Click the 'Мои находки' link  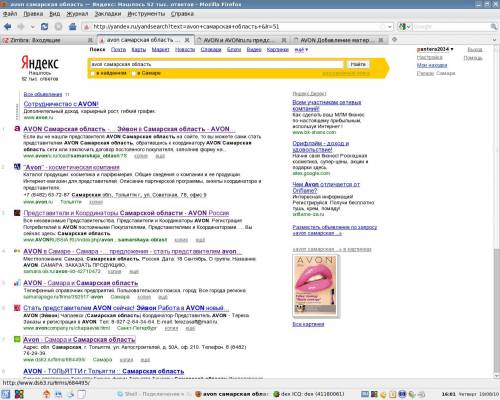(x=432, y=65)
